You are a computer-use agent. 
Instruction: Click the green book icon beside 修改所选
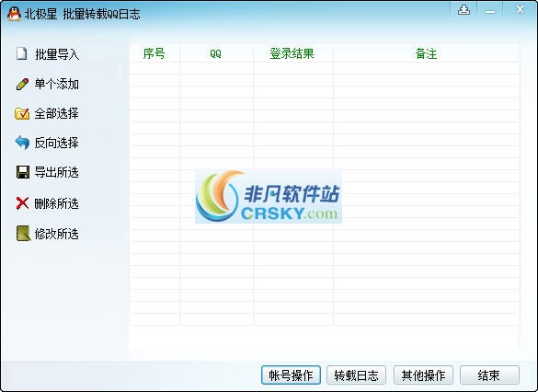tap(23, 234)
